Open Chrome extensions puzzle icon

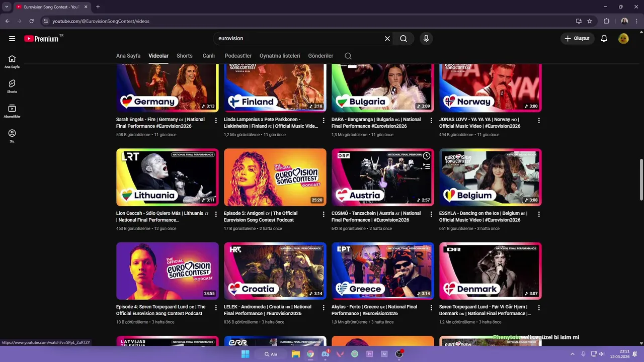point(606,21)
